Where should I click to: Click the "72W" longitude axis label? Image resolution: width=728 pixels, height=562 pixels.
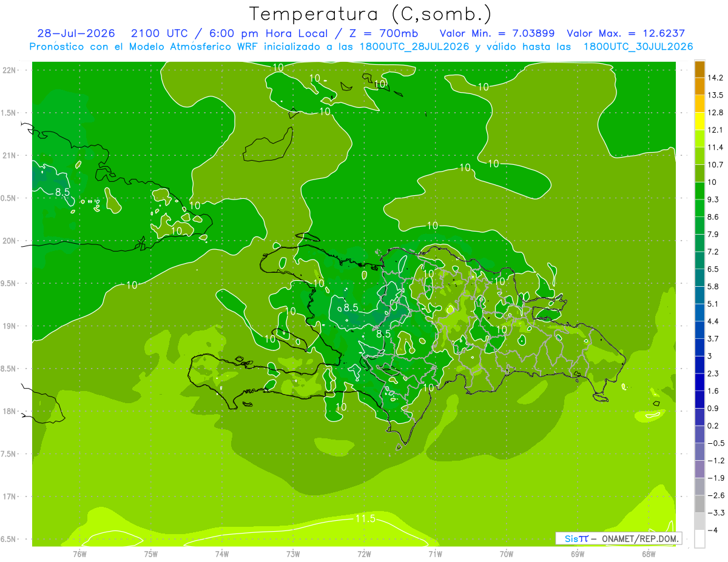coord(364,554)
